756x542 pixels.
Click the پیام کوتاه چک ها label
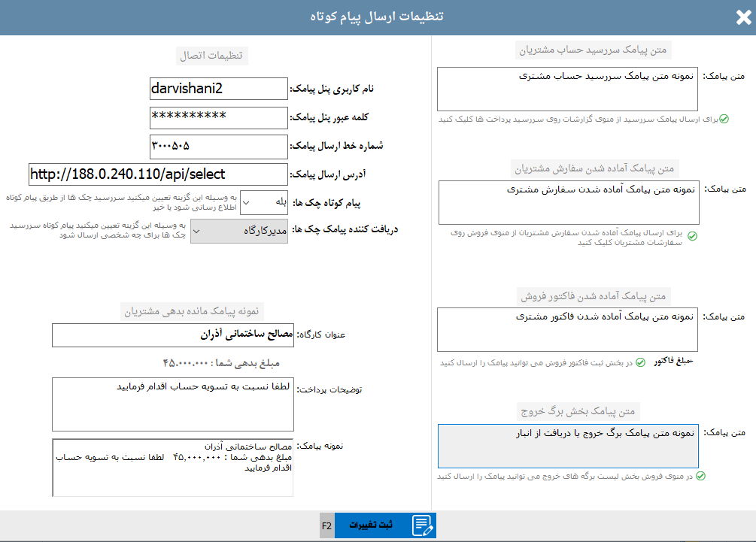pos(326,203)
